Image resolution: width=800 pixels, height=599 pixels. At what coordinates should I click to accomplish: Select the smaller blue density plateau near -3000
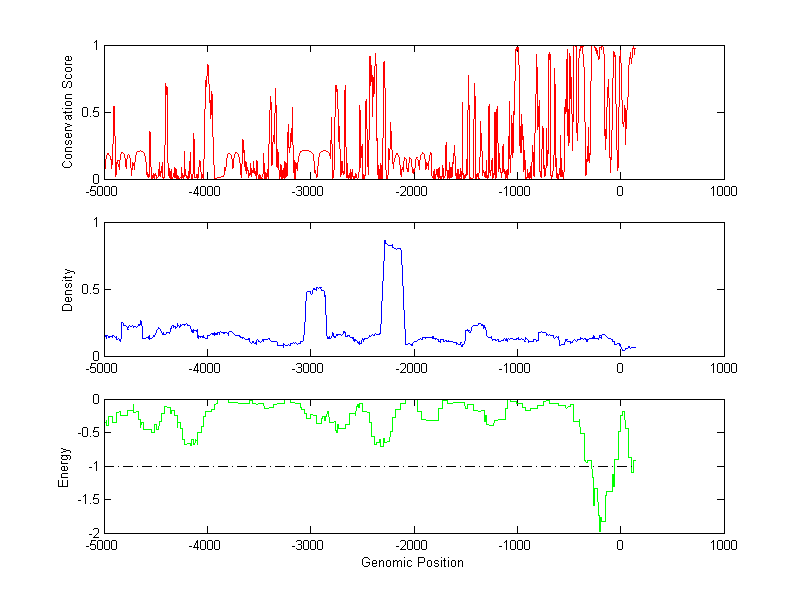tap(316, 290)
